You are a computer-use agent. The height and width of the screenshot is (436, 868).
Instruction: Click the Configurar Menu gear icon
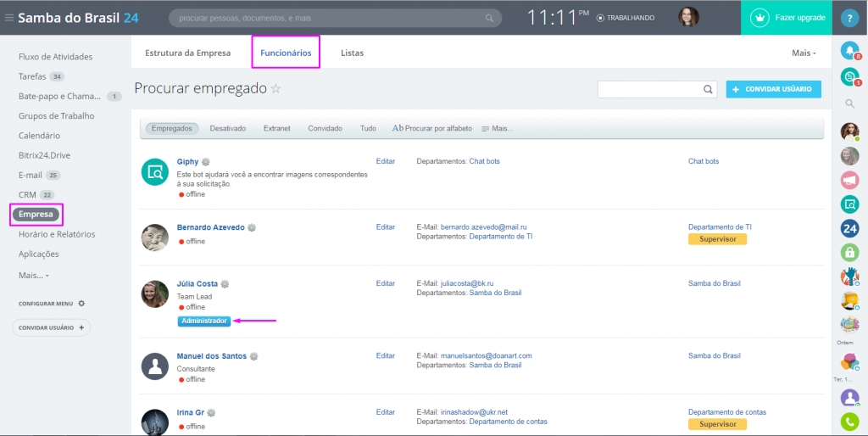[81, 304]
